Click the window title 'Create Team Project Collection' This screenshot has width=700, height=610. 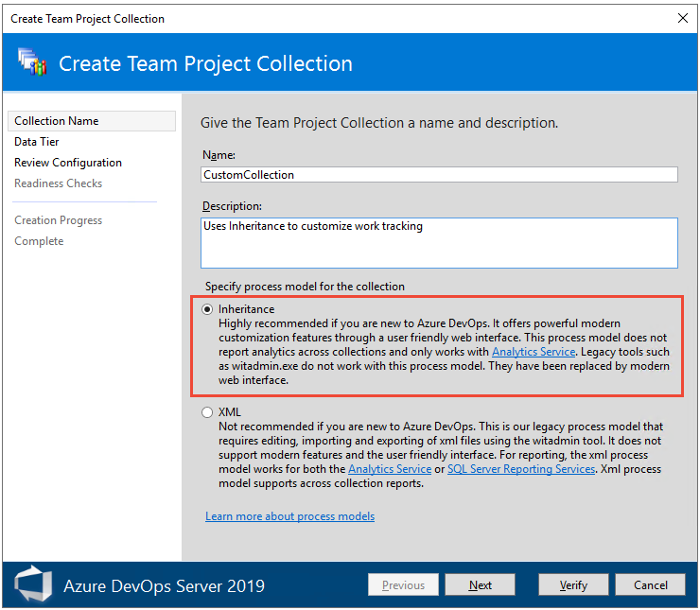point(87,19)
